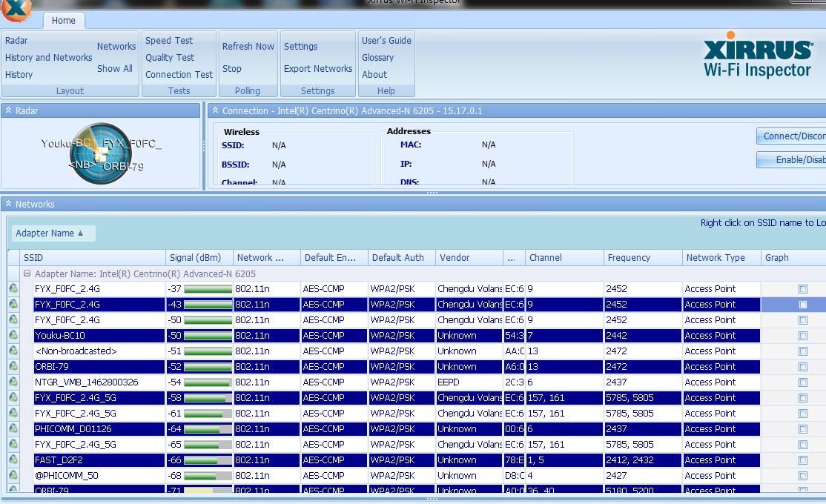This screenshot has width=826, height=504.
Task: Select Networks layout option
Action: [116, 47]
